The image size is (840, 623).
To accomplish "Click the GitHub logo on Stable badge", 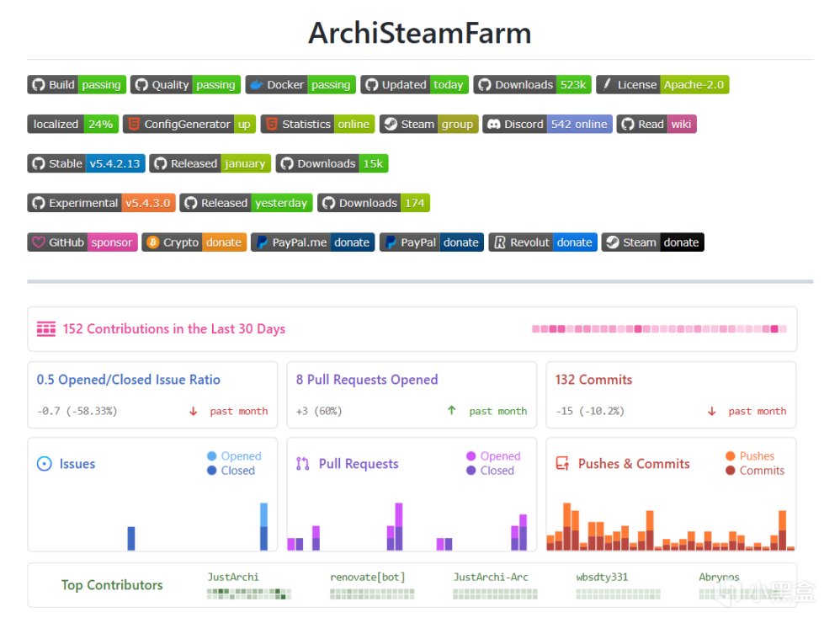I will click(x=38, y=163).
